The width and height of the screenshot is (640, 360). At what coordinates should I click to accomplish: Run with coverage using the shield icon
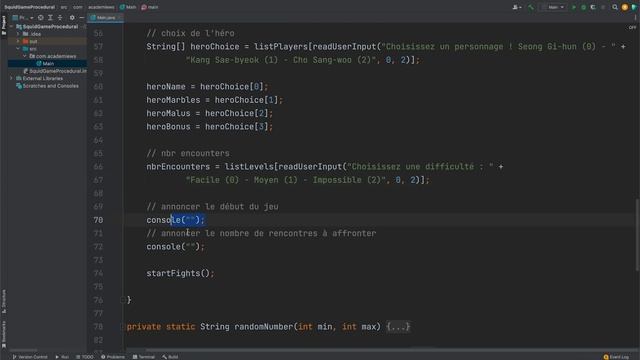[x=593, y=7]
